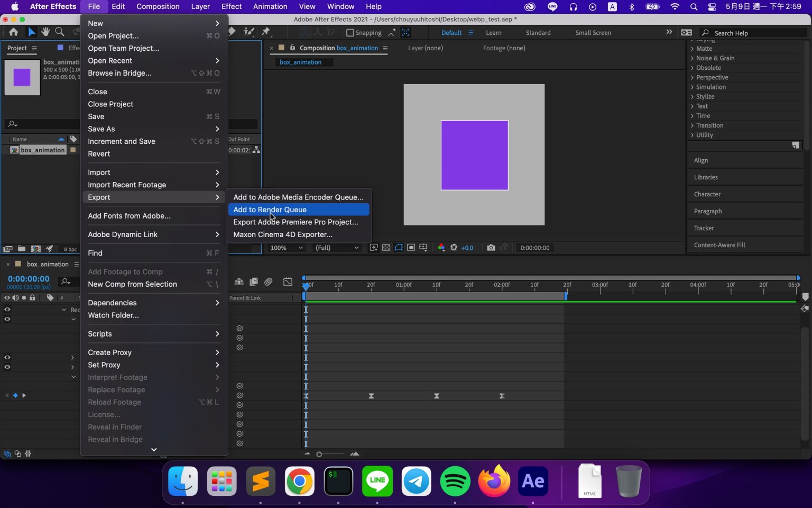This screenshot has height=508, width=812.
Task: Open the 100% magnification dropdown
Action: point(286,248)
